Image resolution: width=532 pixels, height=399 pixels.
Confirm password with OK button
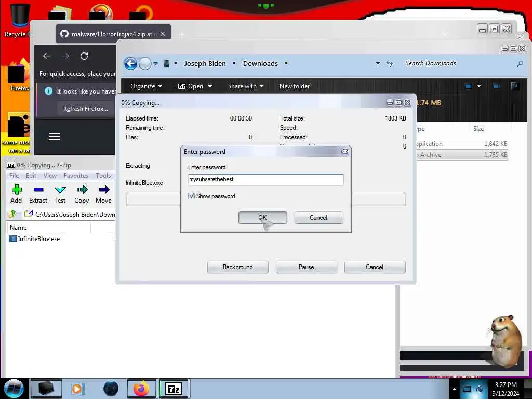coord(262,218)
